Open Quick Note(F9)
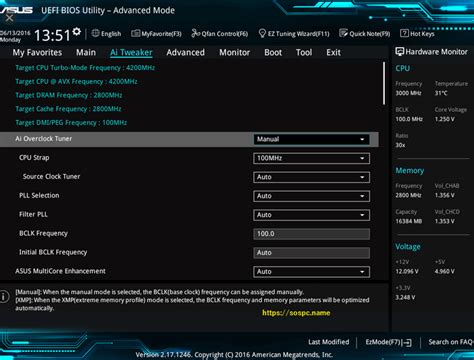 click(x=365, y=34)
